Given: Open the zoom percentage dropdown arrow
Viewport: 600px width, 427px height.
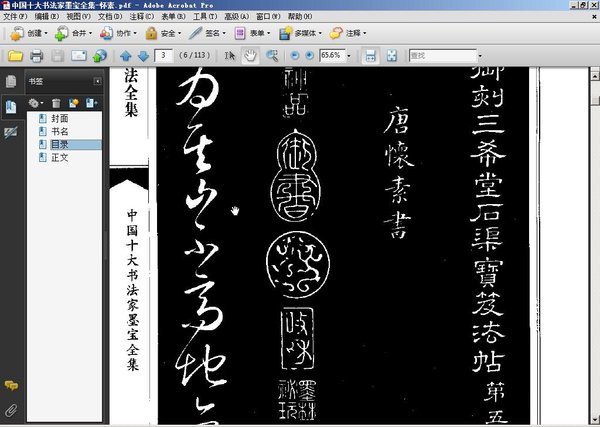Looking at the screenshot, I should pos(349,56).
